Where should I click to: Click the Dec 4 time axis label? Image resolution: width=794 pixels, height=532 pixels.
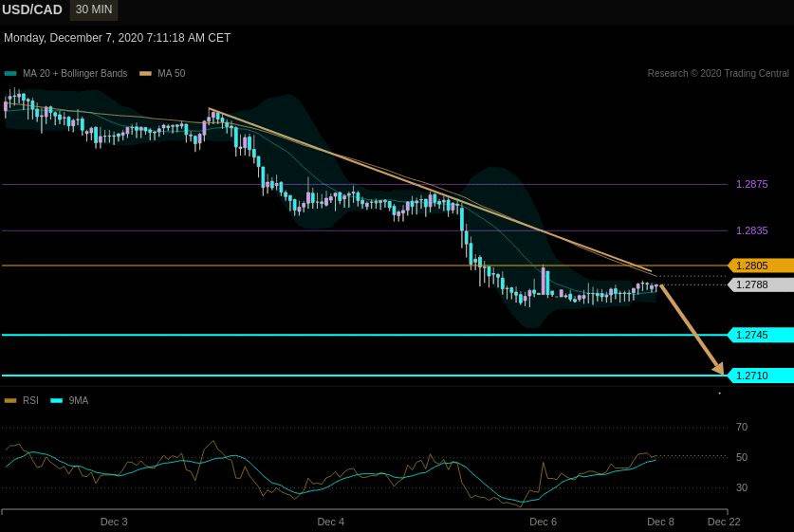pyautogui.click(x=331, y=522)
